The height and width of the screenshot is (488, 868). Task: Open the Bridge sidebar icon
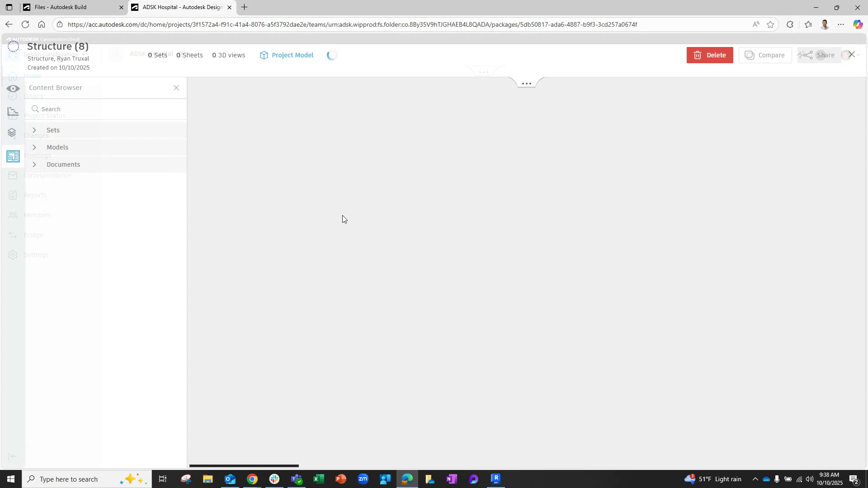point(13,235)
